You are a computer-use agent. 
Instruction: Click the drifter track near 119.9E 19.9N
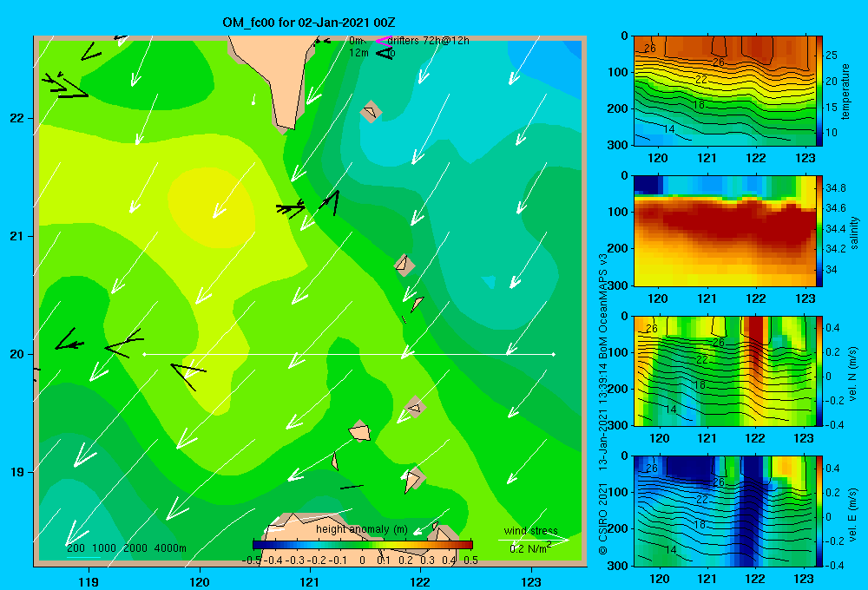tap(188, 377)
